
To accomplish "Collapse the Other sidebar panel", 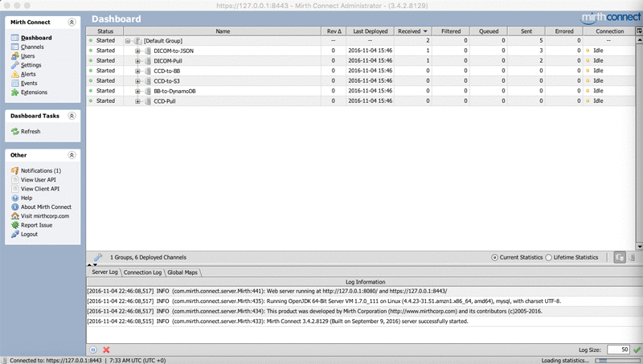I will tap(72, 155).
